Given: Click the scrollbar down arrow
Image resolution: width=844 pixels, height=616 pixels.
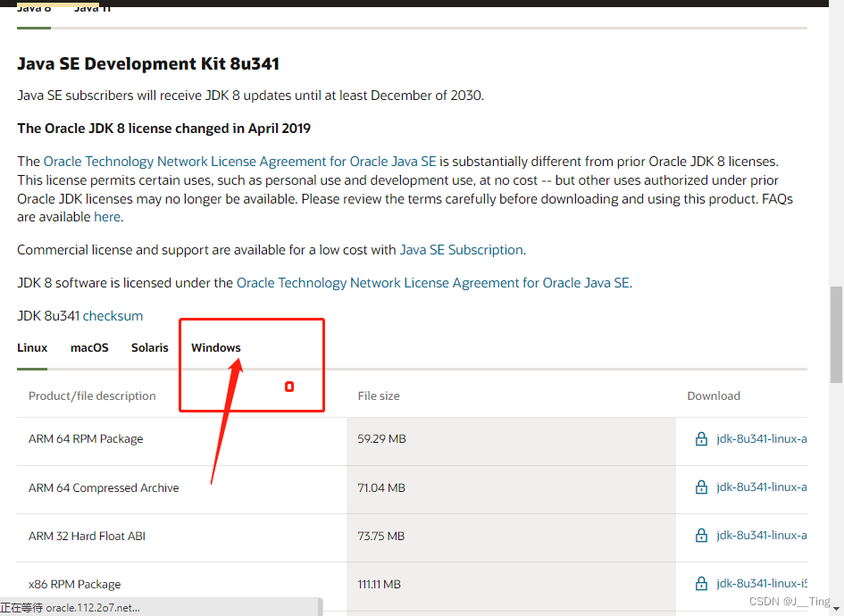Looking at the screenshot, I should pyautogui.click(x=836, y=609).
